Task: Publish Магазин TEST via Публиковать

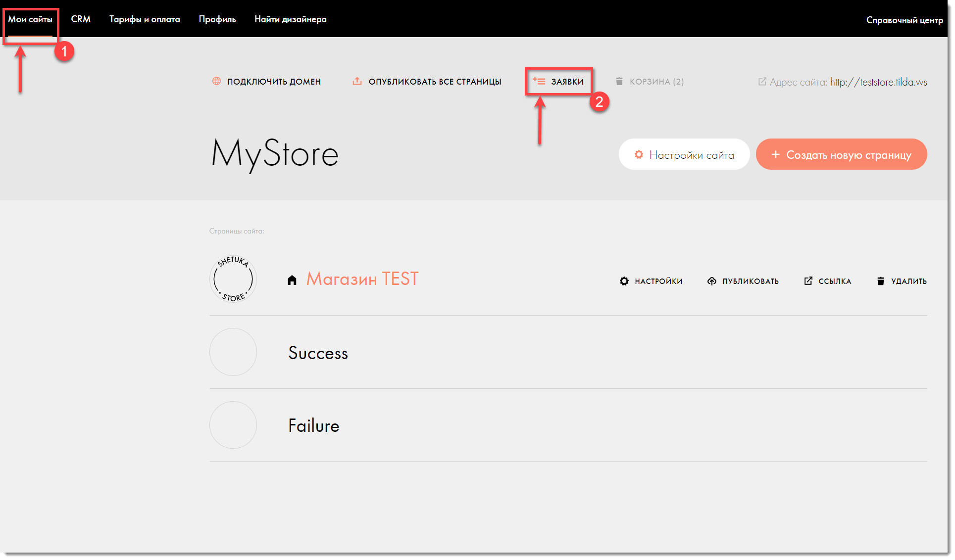Action: click(x=750, y=281)
